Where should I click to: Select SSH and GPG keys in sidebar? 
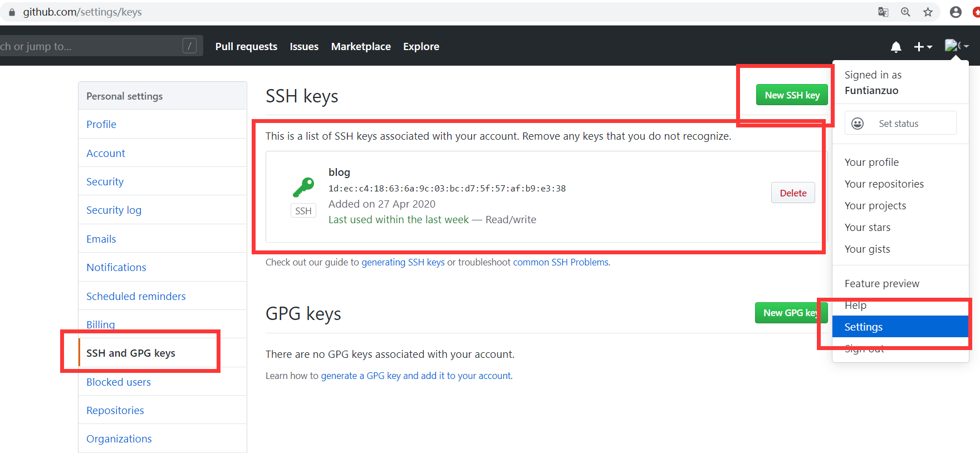tap(131, 353)
